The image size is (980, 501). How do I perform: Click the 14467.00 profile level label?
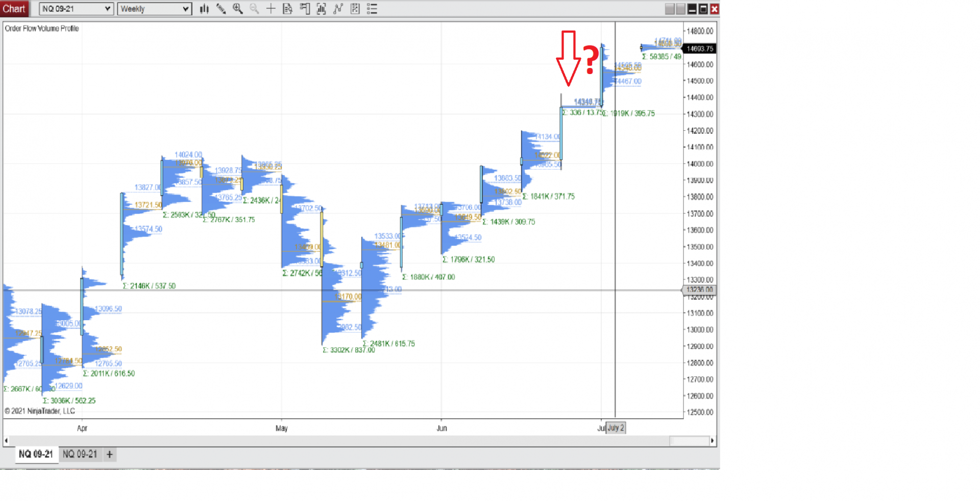tap(628, 81)
